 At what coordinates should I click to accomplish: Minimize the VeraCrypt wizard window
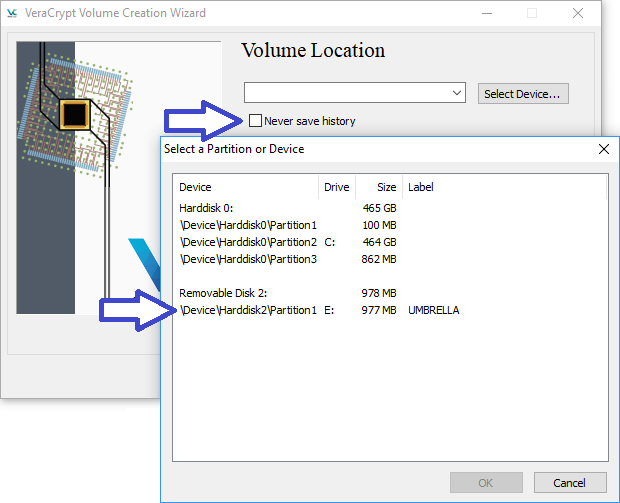487,13
